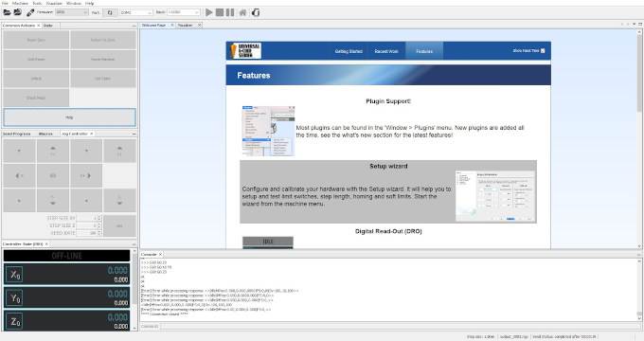Jog Z+ up arrow button
Image resolution: width=644 pixels, height=341 pixels.
tap(119, 151)
